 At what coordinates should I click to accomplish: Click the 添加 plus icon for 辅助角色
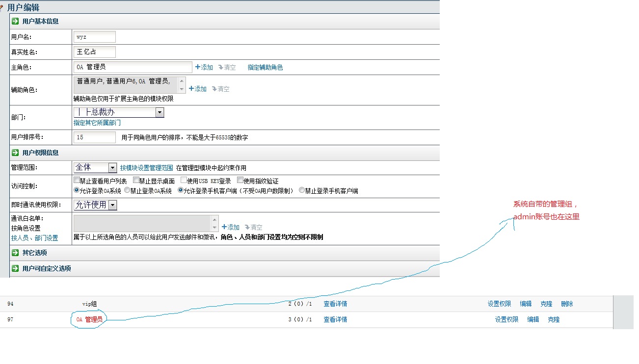[x=191, y=89]
